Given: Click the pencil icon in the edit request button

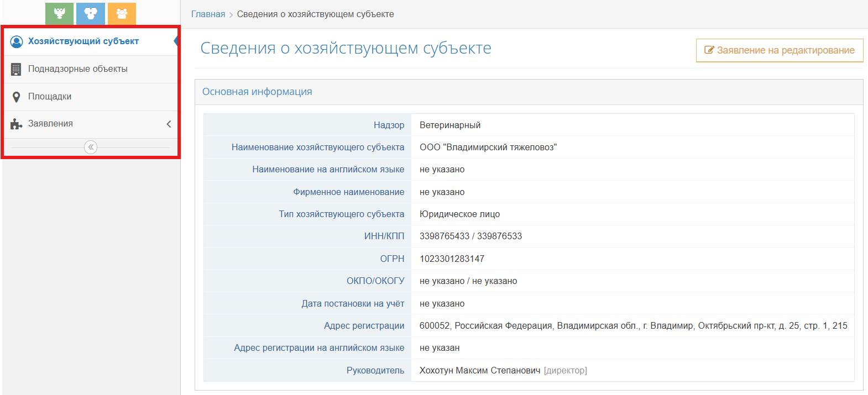Looking at the screenshot, I should click(709, 50).
